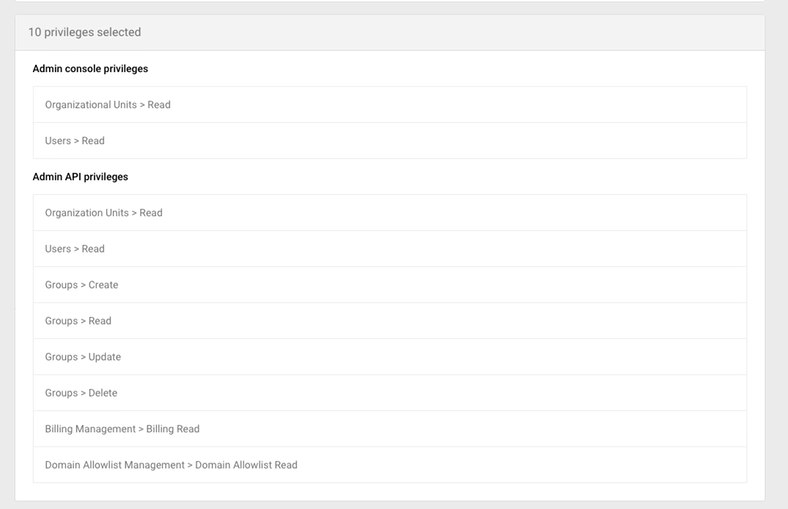The image size is (788, 509).
Task: Select Organization Units > Read API privilege
Action: point(104,213)
